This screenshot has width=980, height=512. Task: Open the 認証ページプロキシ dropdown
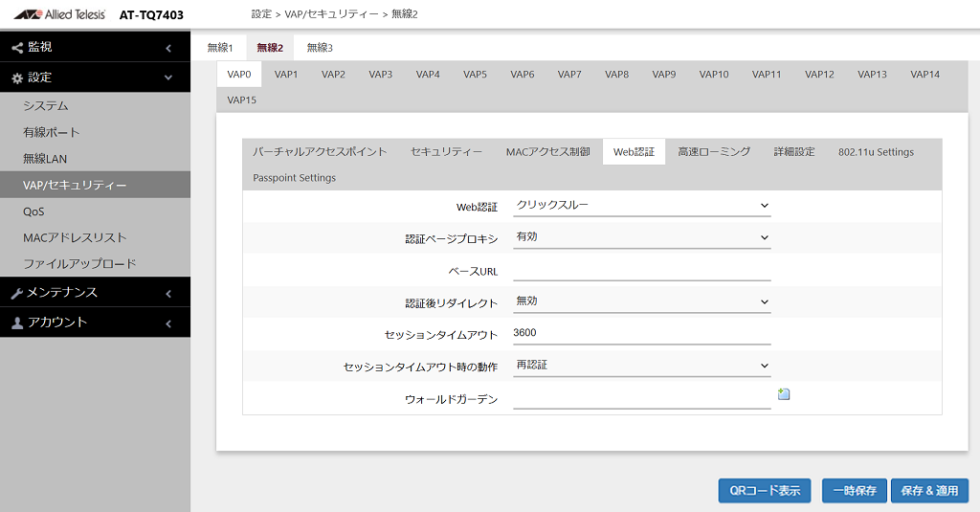point(642,237)
